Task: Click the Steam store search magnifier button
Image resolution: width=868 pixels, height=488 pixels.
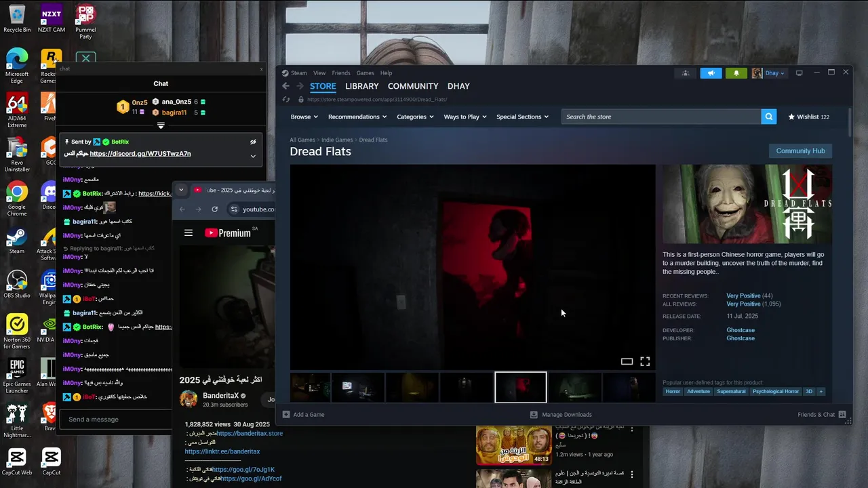Action: click(768, 117)
